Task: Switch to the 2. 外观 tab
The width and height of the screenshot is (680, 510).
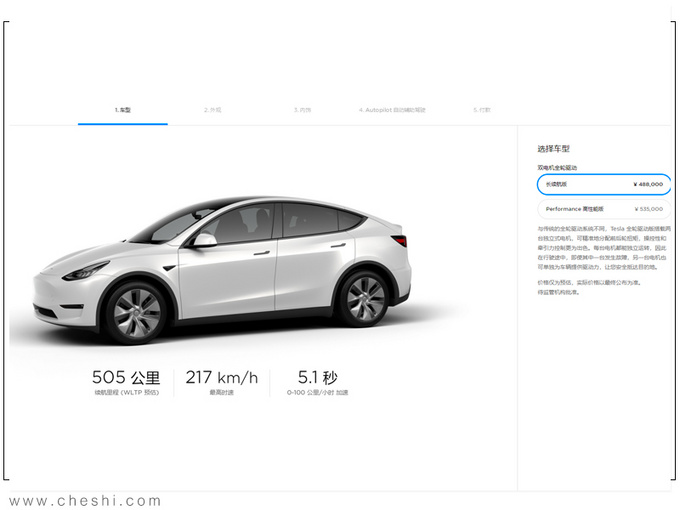Action: (212, 109)
